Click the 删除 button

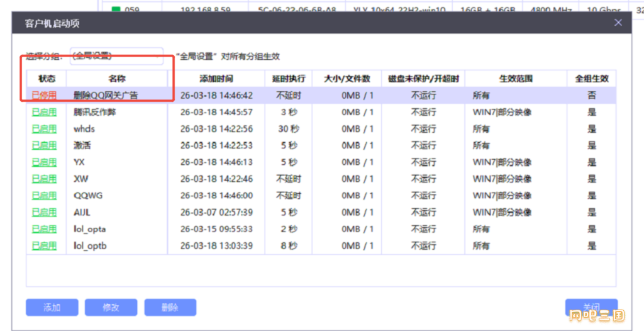170,307
